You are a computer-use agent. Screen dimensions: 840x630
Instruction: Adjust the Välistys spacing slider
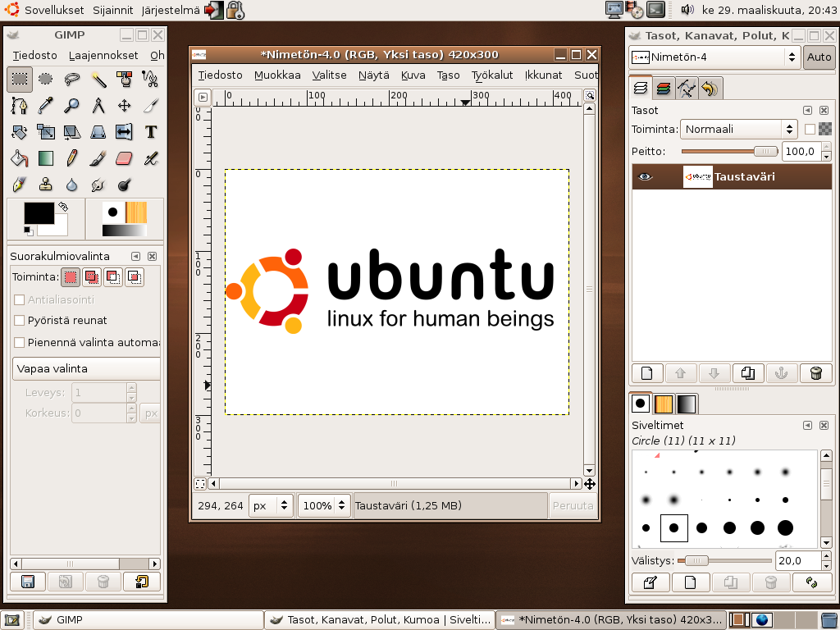(725, 561)
